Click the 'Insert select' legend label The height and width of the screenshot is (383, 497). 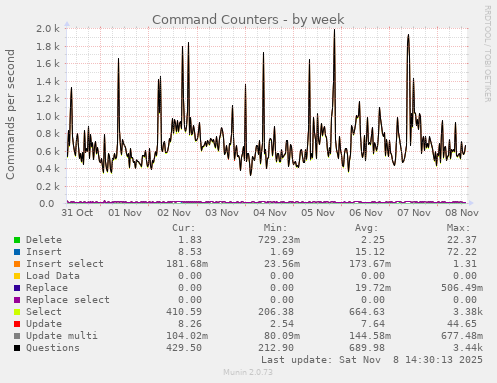tap(65, 264)
